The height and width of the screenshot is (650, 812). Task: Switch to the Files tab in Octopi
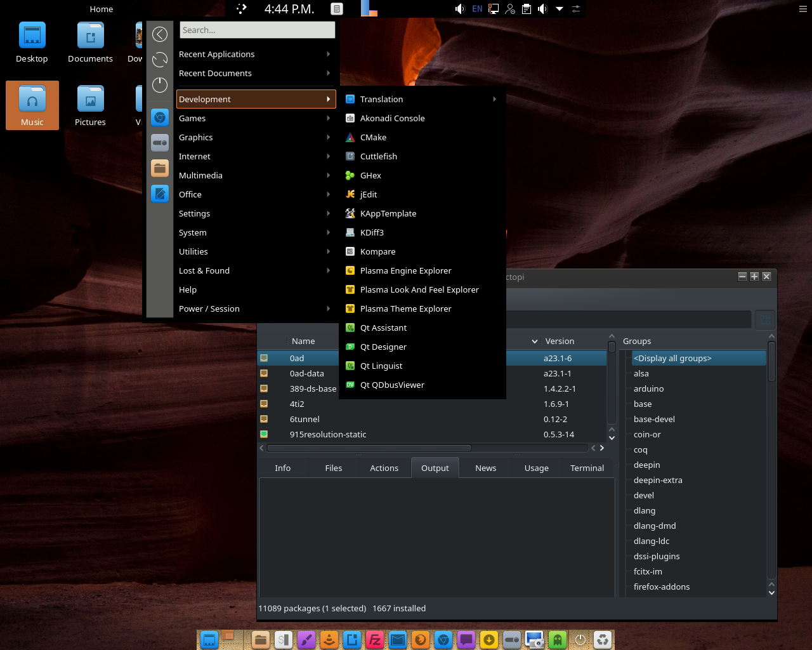334,468
